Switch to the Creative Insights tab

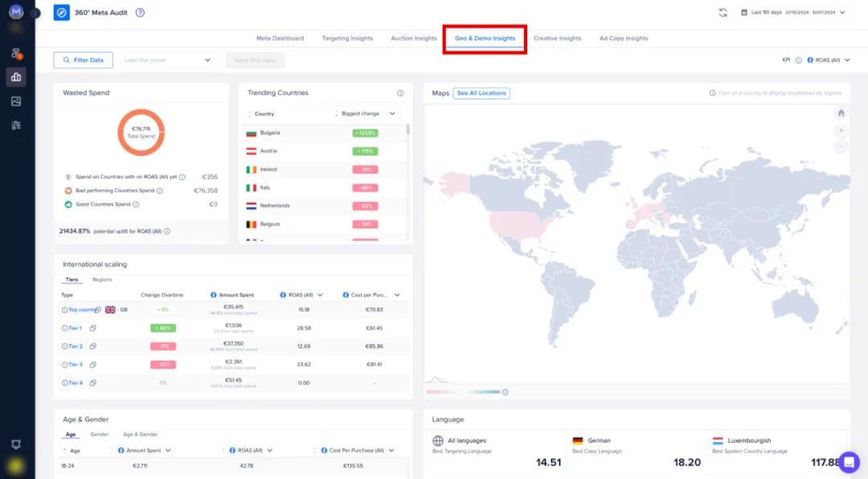(557, 39)
